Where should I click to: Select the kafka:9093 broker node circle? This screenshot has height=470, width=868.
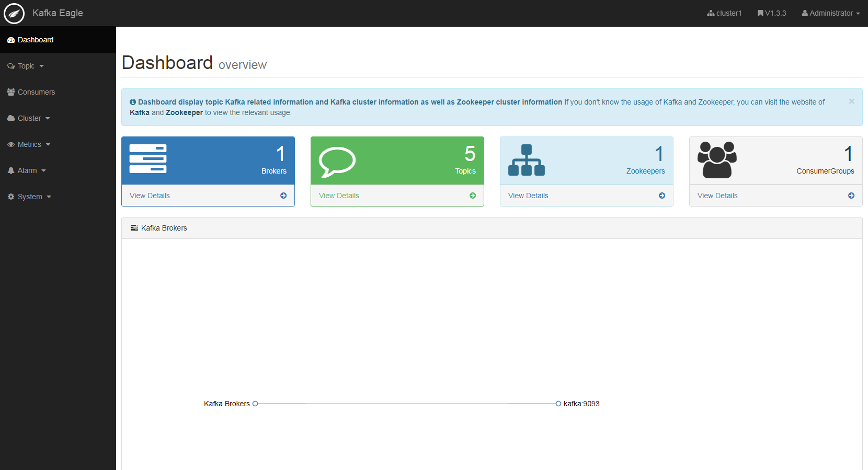tap(558, 404)
